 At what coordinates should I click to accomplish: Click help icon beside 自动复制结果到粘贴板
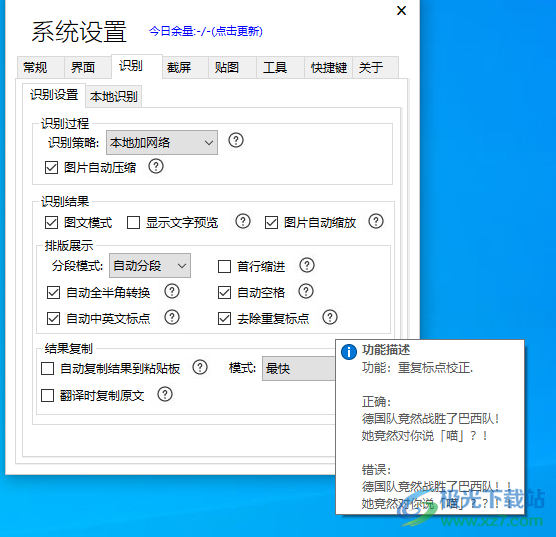point(200,367)
